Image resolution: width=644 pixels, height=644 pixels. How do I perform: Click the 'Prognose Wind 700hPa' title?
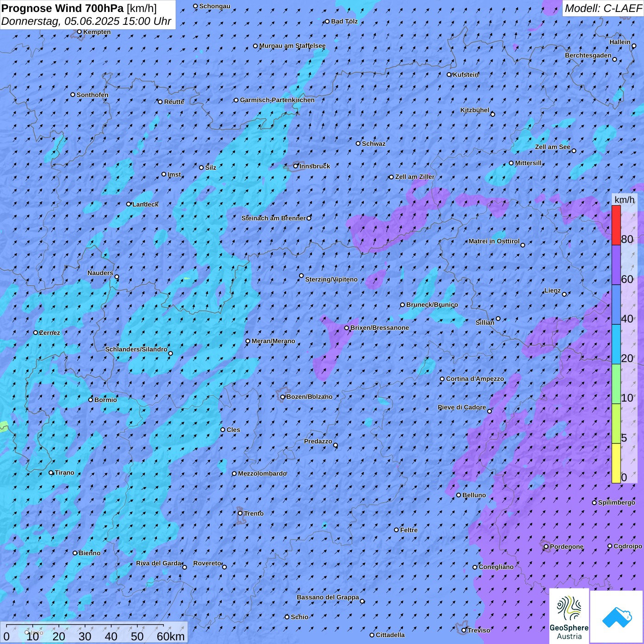tap(63, 8)
